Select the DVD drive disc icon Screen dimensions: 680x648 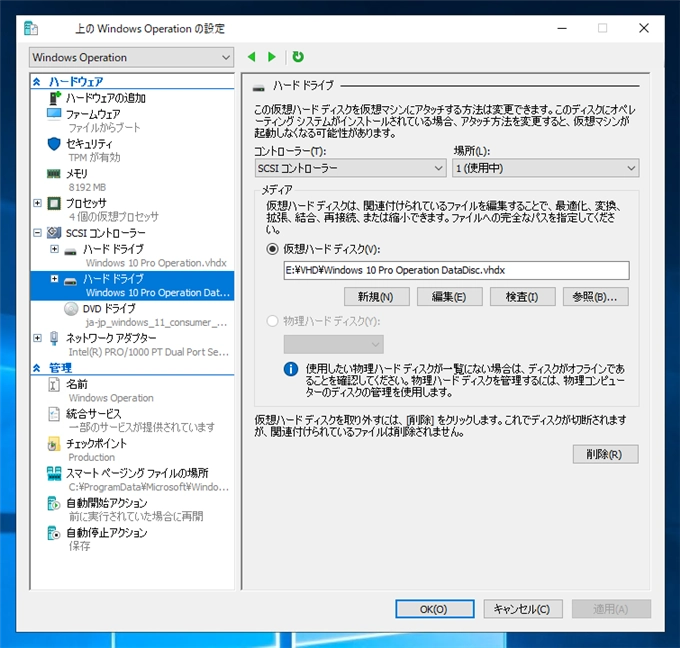pyautogui.click(x=71, y=309)
